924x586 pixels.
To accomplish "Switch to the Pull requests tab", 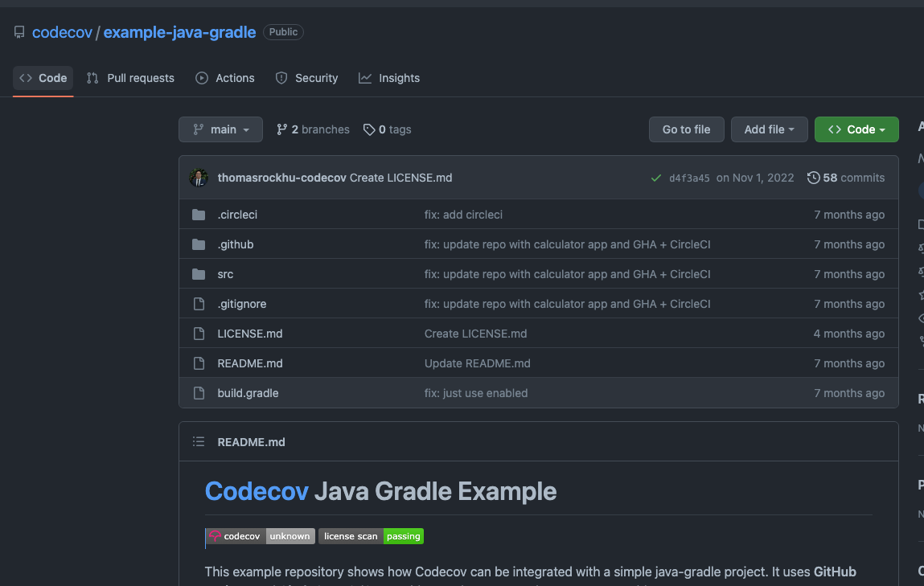I will (130, 78).
